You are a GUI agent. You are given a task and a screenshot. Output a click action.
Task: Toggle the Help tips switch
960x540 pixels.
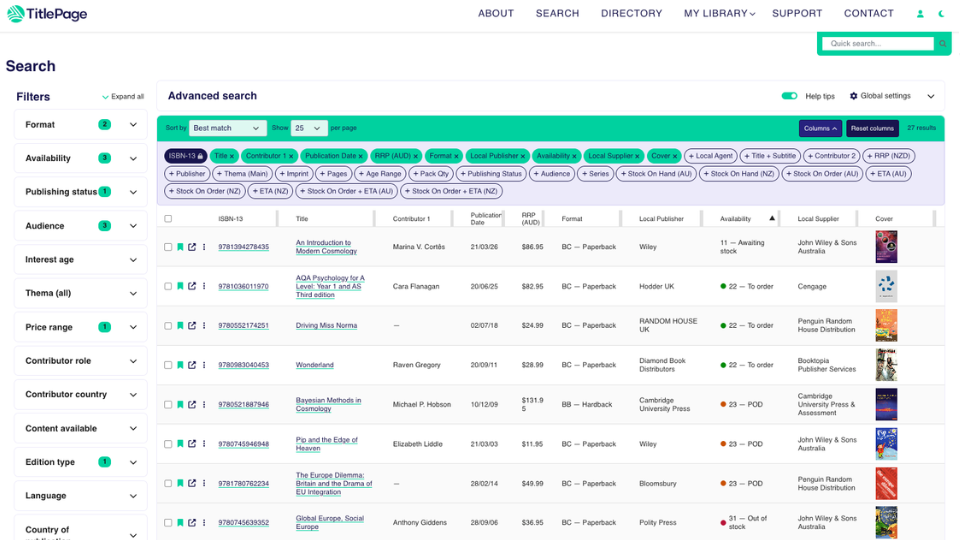tap(789, 96)
